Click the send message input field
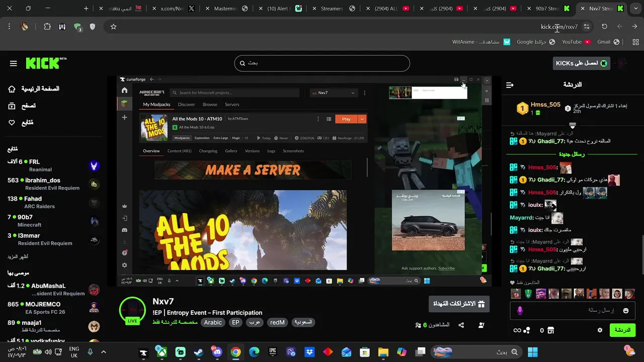The height and width of the screenshot is (362, 644). pyautogui.click(x=572, y=311)
